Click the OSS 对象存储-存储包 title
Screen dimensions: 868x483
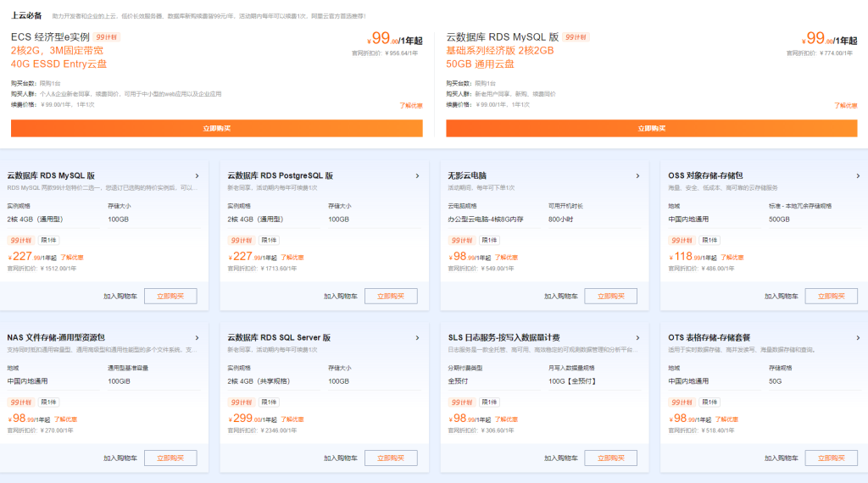click(x=705, y=176)
